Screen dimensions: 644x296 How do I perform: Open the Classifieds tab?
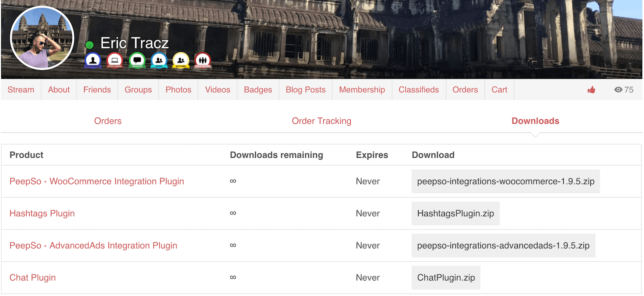point(419,90)
